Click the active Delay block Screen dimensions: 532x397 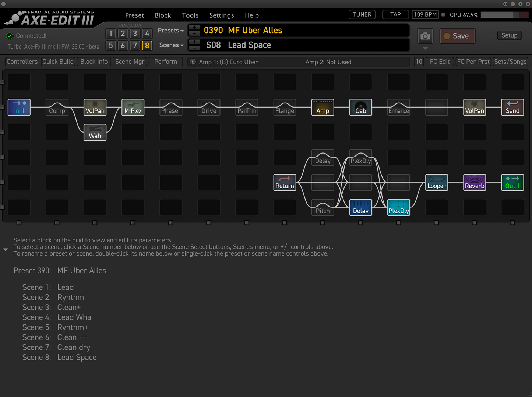click(x=360, y=207)
